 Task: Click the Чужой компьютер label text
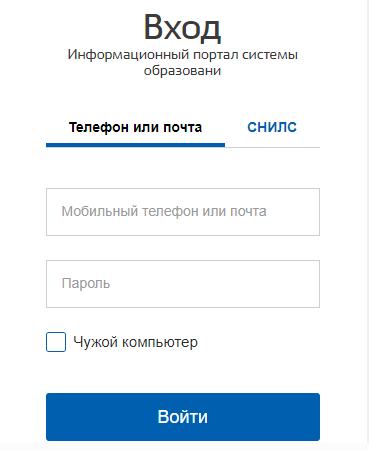click(135, 342)
